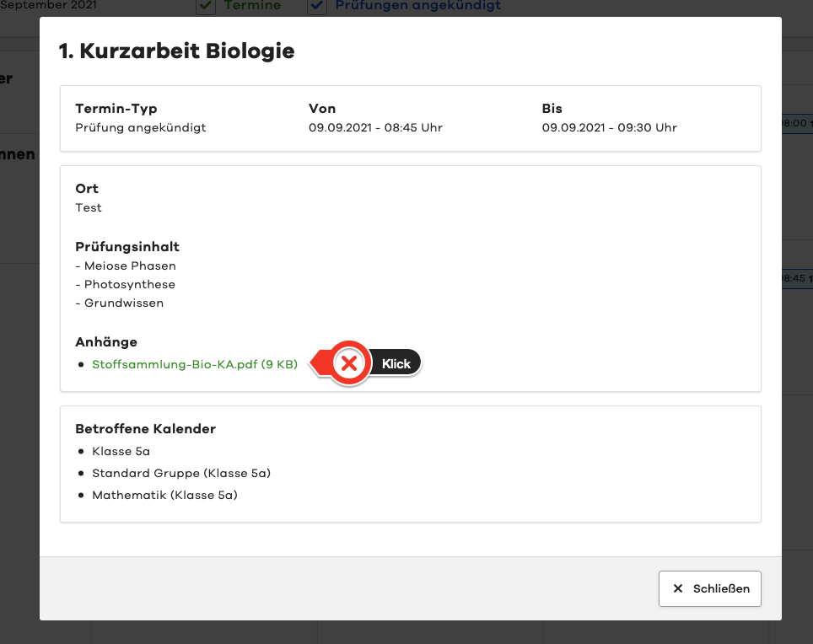Click the September 2021 label at top

tap(49, 6)
